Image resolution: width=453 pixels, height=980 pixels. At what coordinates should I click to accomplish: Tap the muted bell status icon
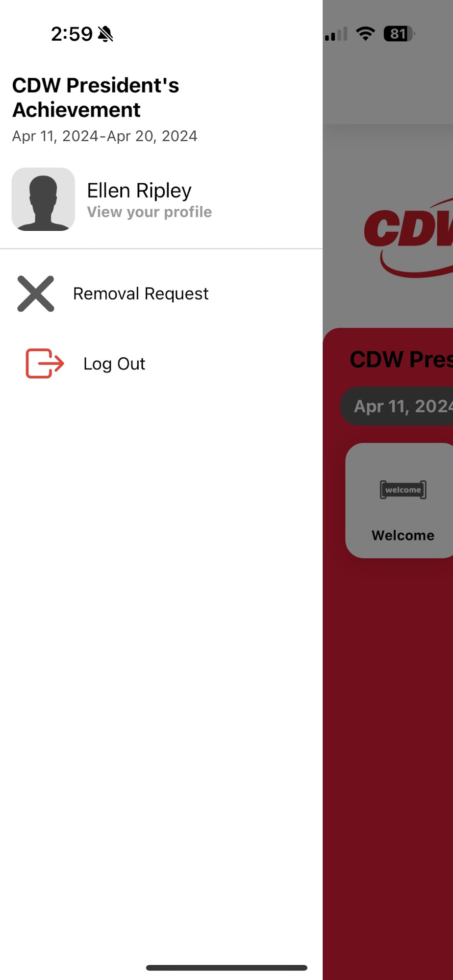coord(105,34)
